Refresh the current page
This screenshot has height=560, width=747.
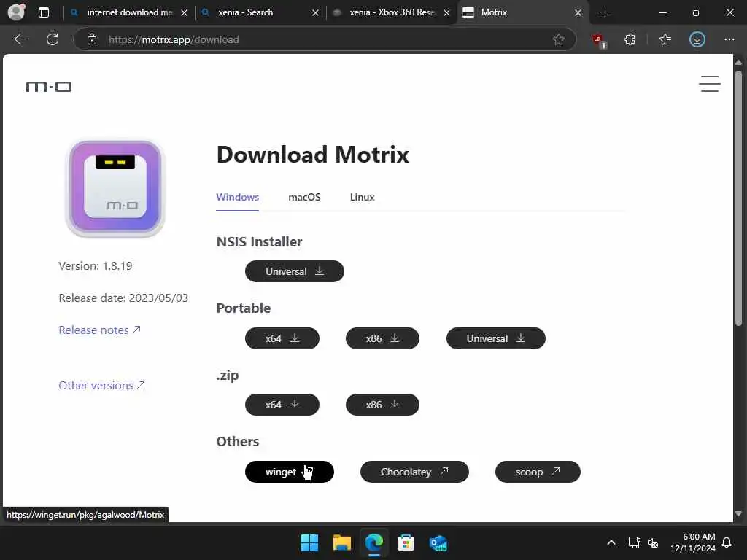pos(53,39)
